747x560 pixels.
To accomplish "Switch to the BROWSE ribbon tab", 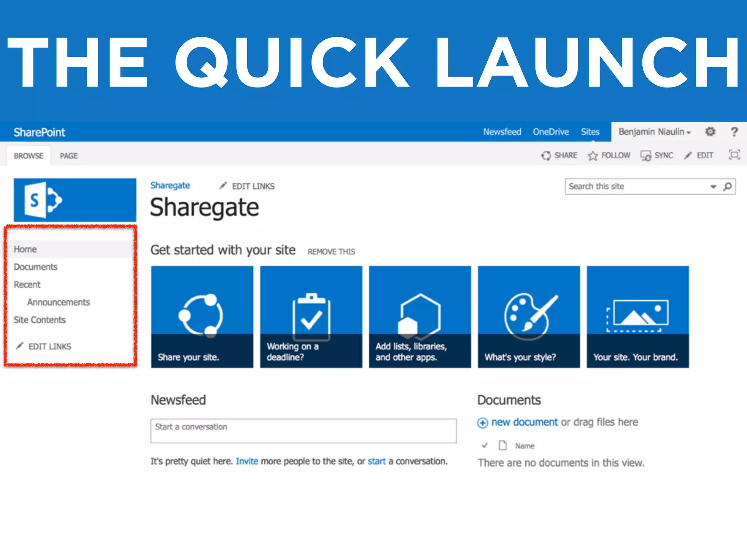I will pyautogui.click(x=28, y=156).
